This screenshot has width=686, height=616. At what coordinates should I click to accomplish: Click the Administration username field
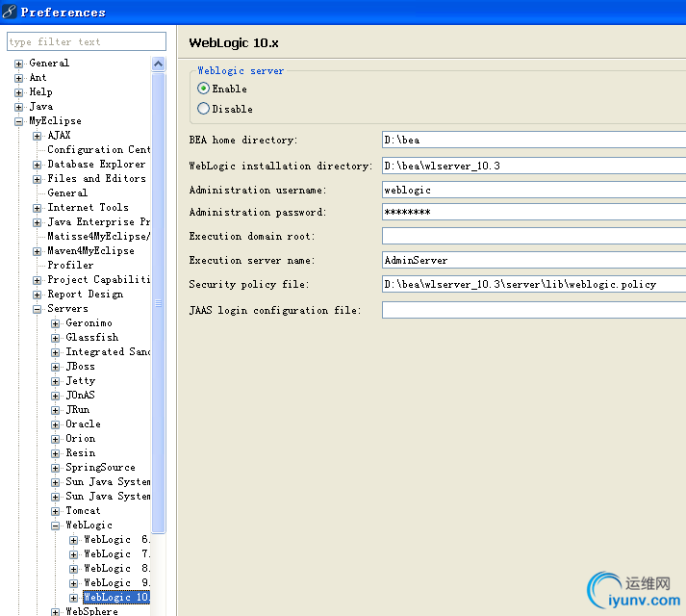point(534,190)
